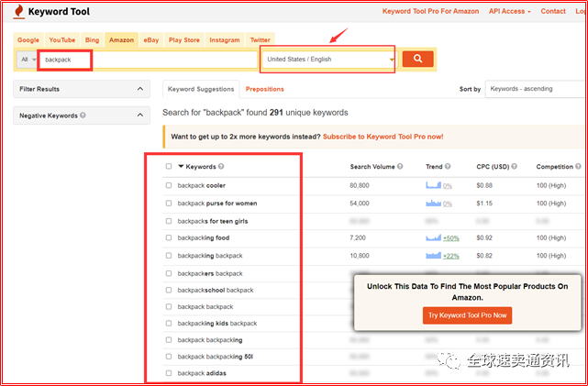Open the Prepositions tab

pyautogui.click(x=265, y=89)
